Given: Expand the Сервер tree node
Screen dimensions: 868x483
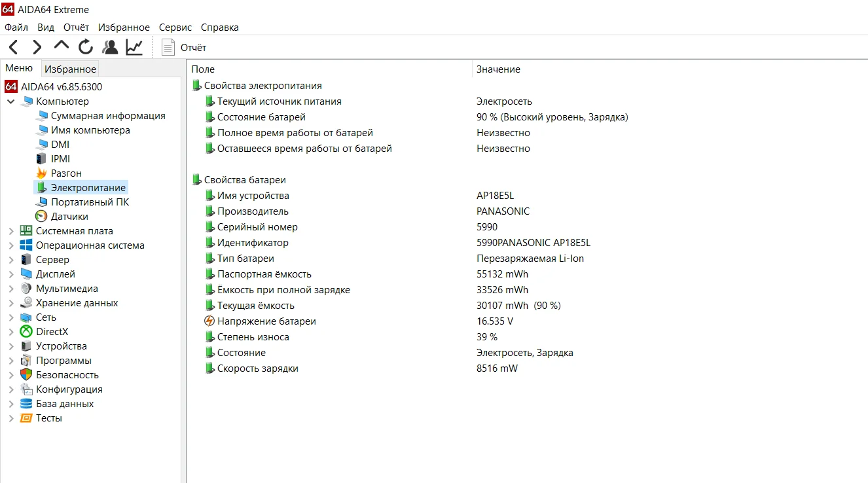Looking at the screenshot, I should (x=11, y=260).
